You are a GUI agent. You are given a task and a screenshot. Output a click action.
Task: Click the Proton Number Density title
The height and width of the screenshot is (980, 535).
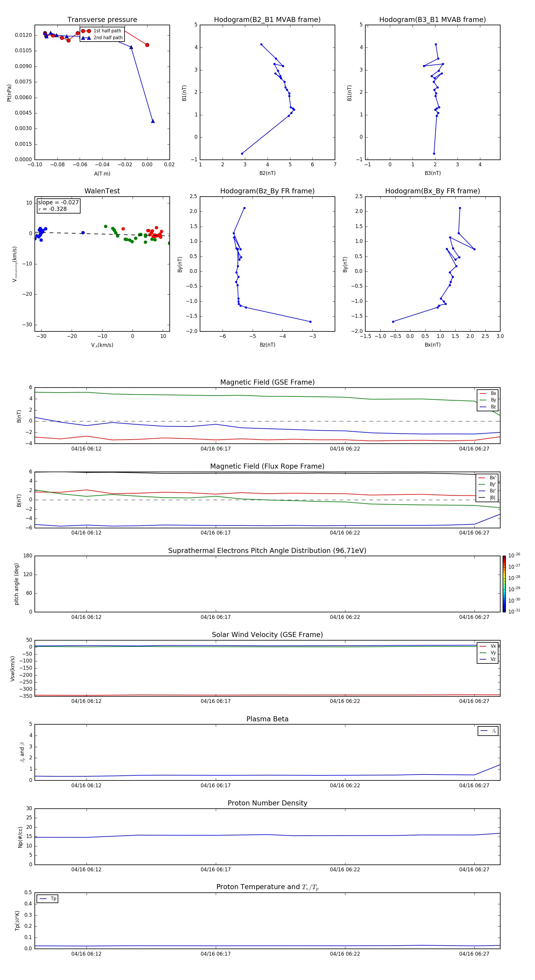coord(267,803)
